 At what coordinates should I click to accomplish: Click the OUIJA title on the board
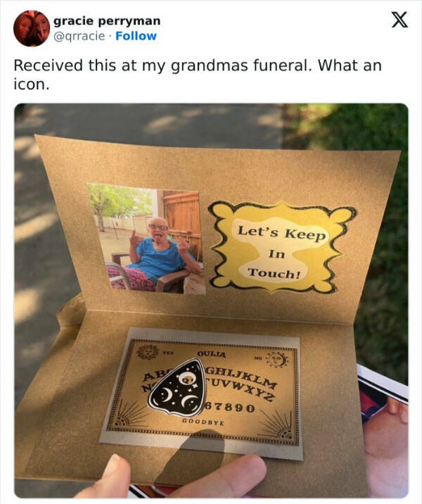tap(212, 354)
